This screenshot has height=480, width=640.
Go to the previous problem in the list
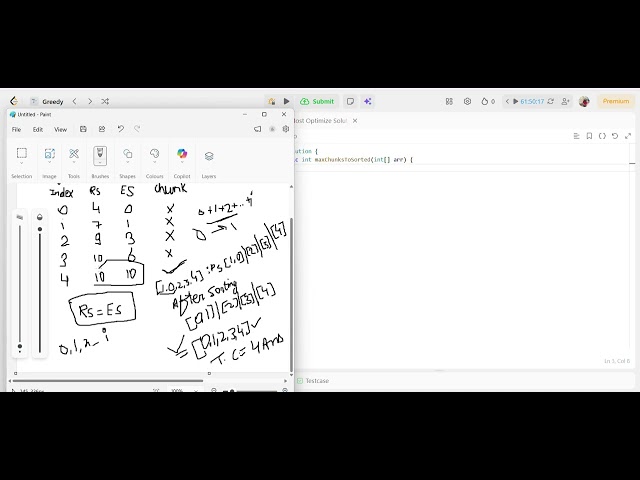point(74,101)
